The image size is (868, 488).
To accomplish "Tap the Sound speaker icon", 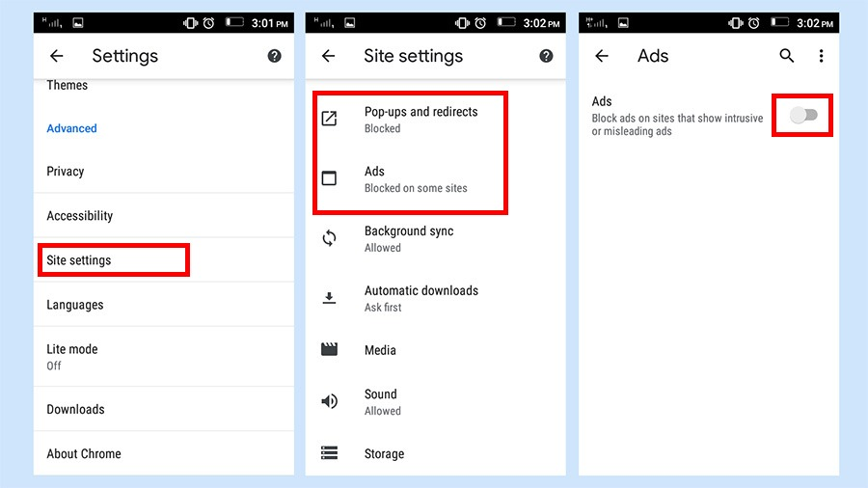I will tap(330, 401).
